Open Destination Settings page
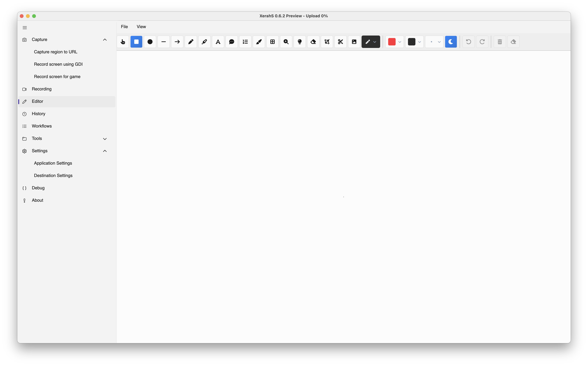Image resolution: width=588 pixels, height=366 pixels. [53, 175]
